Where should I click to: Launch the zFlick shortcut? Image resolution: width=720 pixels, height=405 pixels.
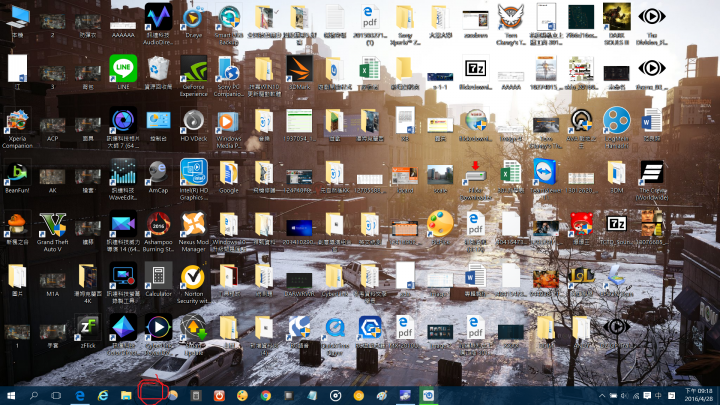(x=88, y=332)
